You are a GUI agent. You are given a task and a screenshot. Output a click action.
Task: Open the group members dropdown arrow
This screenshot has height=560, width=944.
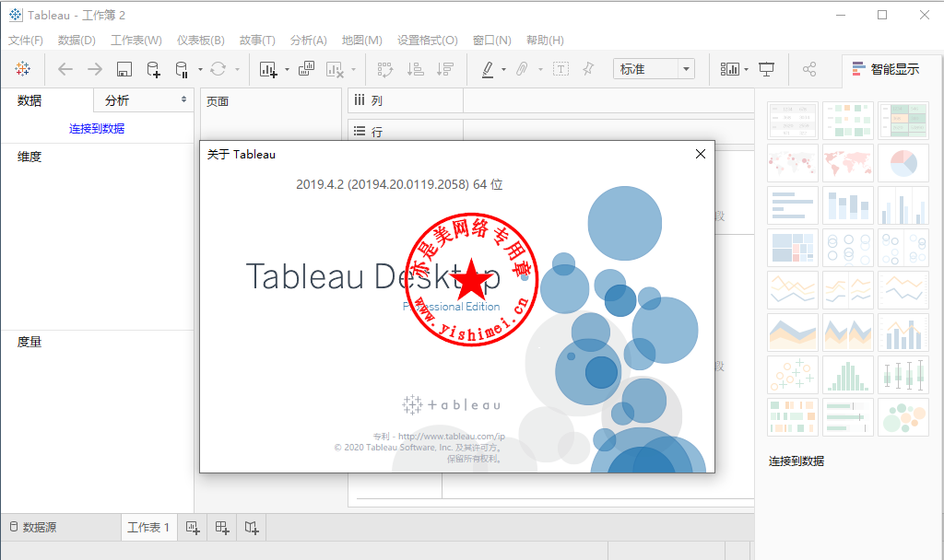[540, 70]
